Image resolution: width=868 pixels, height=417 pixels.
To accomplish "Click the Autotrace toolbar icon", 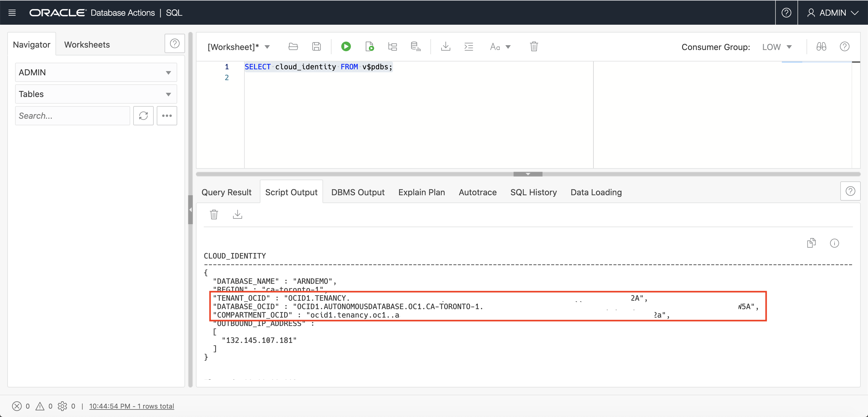I will [x=416, y=46].
